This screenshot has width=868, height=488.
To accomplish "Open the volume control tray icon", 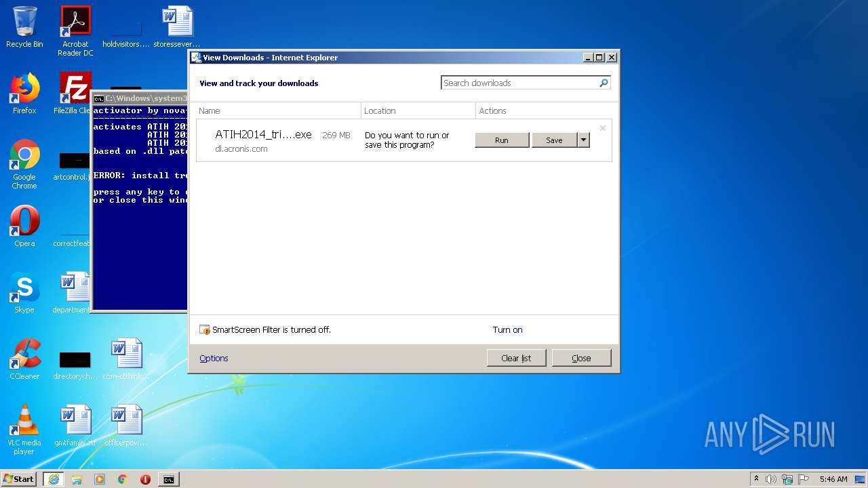I will pos(771,479).
